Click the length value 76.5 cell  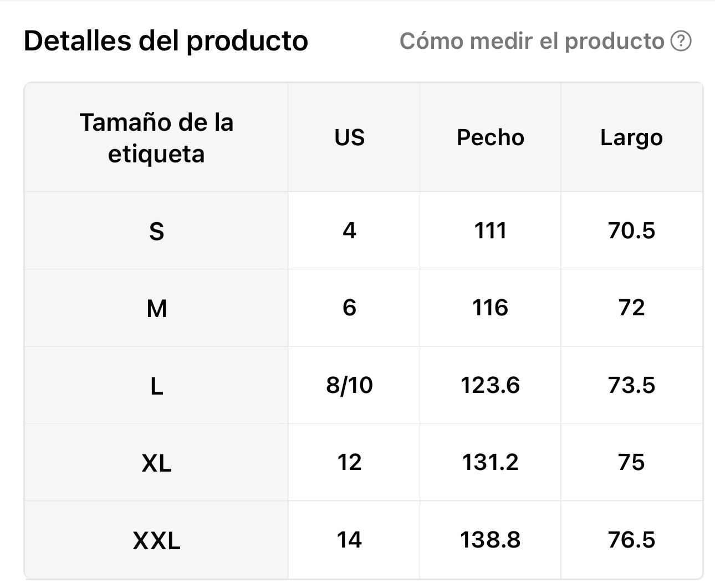click(631, 540)
